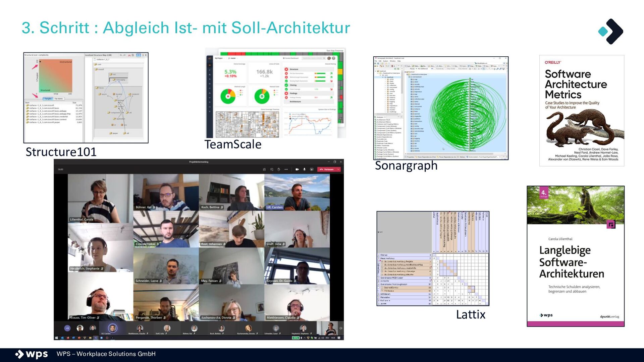
Task: Toggle the camera in the meeting toolbar
Action: tap(297, 169)
